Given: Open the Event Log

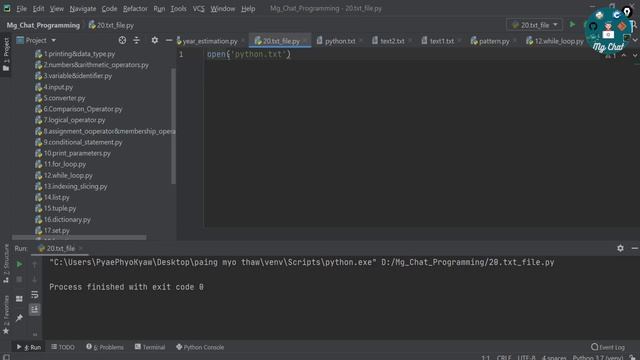Looking at the screenshot, I should click(608, 347).
